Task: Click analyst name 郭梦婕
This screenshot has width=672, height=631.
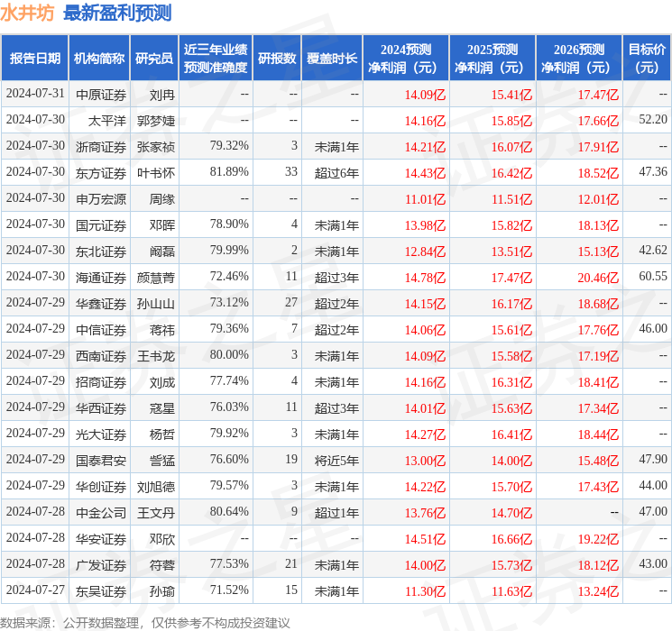Action: coord(156,121)
